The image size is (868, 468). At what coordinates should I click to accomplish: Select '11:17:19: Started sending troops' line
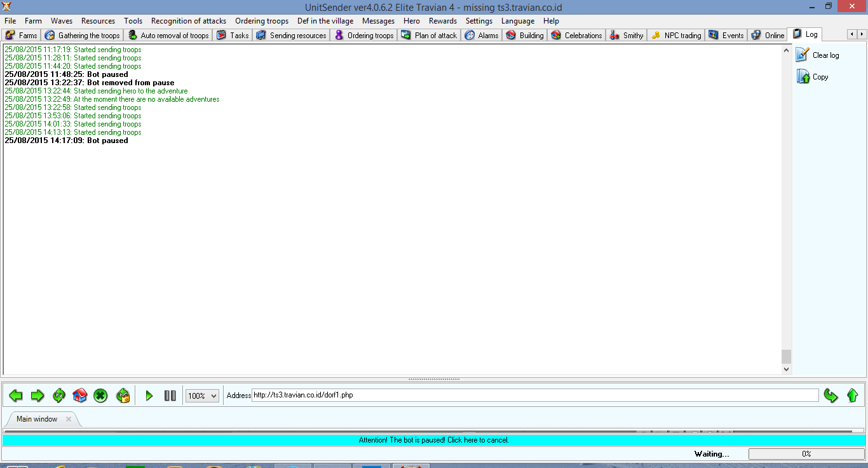coord(73,50)
